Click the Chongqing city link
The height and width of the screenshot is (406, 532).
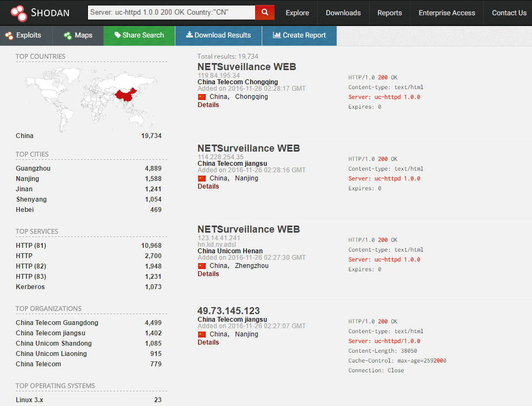(251, 97)
